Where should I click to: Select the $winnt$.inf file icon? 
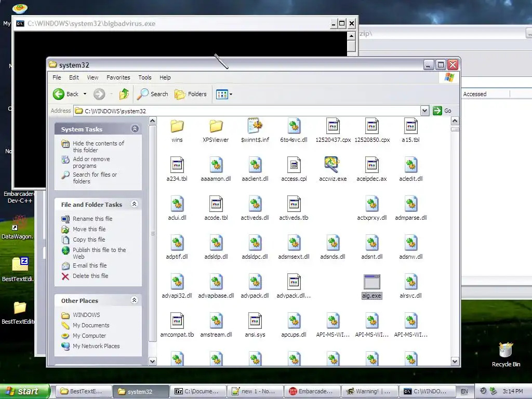pos(255,126)
